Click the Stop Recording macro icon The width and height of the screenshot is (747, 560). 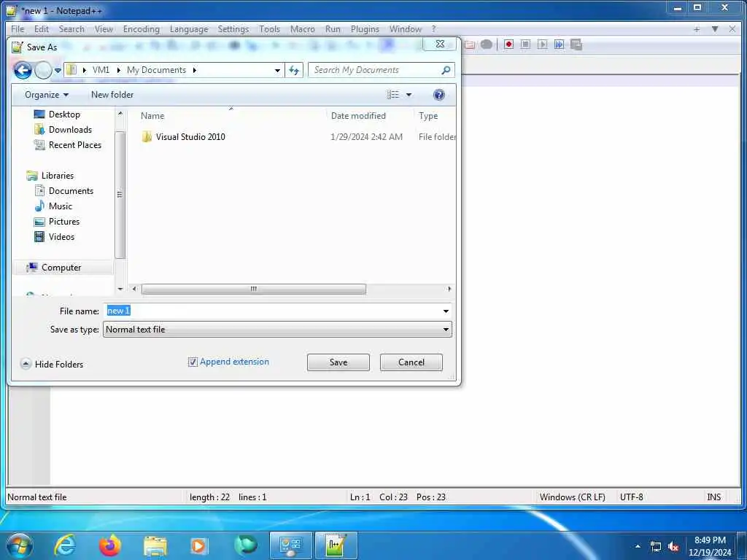click(525, 44)
